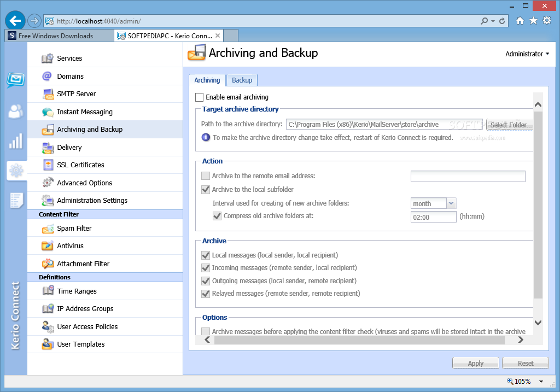Open the statistics bar chart icon in left rail
Screen dimensions: 560x392
tap(16, 141)
